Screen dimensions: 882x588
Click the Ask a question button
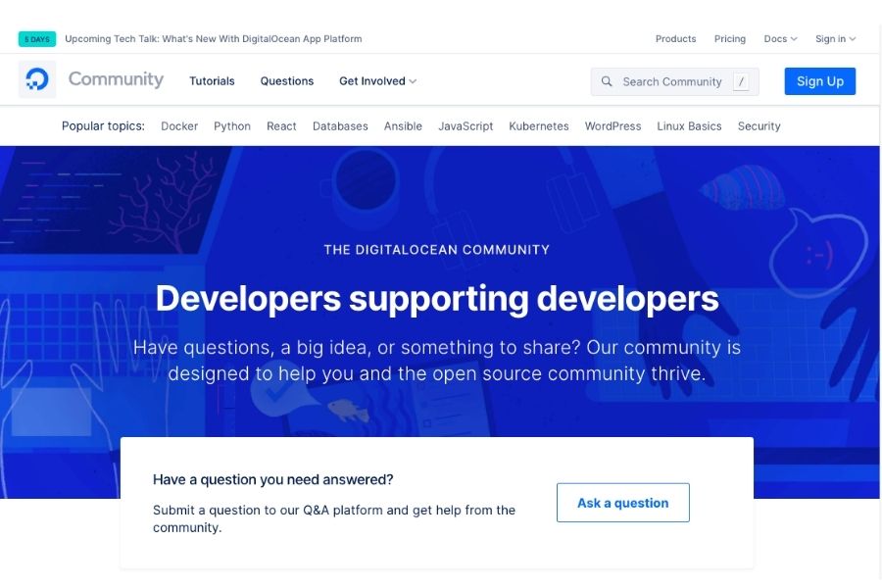coord(622,503)
